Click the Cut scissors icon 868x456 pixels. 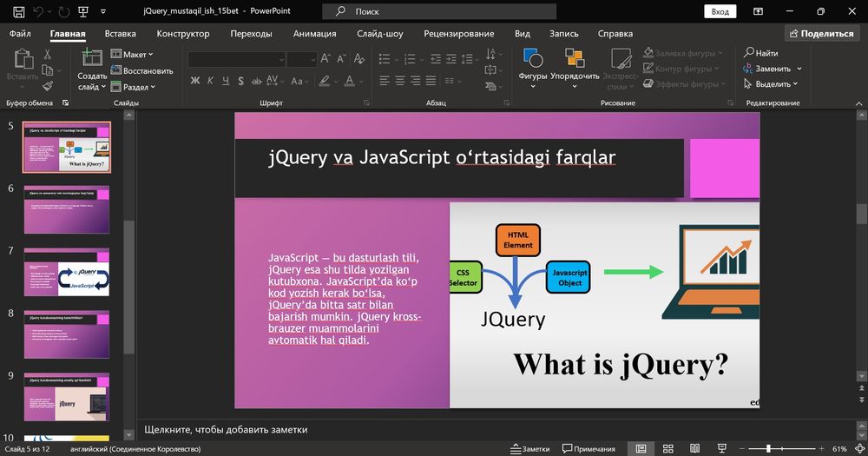[x=48, y=55]
